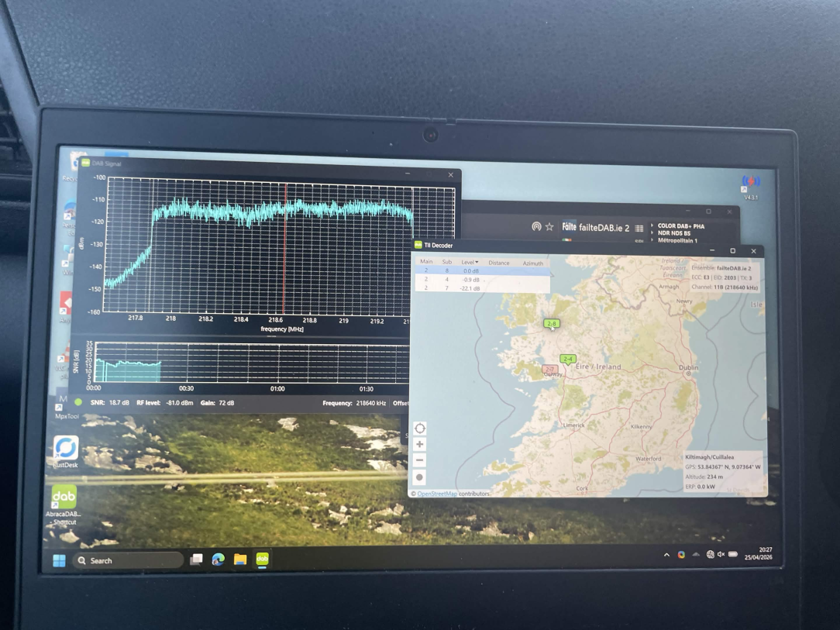
Task: Select table row with level 0.0 dB
Action: pyautogui.click(x=483, y=271)
